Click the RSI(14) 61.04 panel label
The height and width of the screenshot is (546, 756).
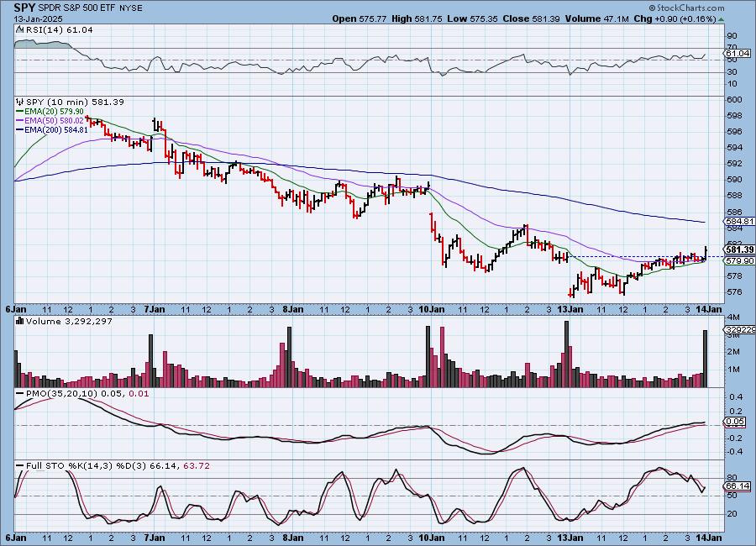[x=60, y=29]
